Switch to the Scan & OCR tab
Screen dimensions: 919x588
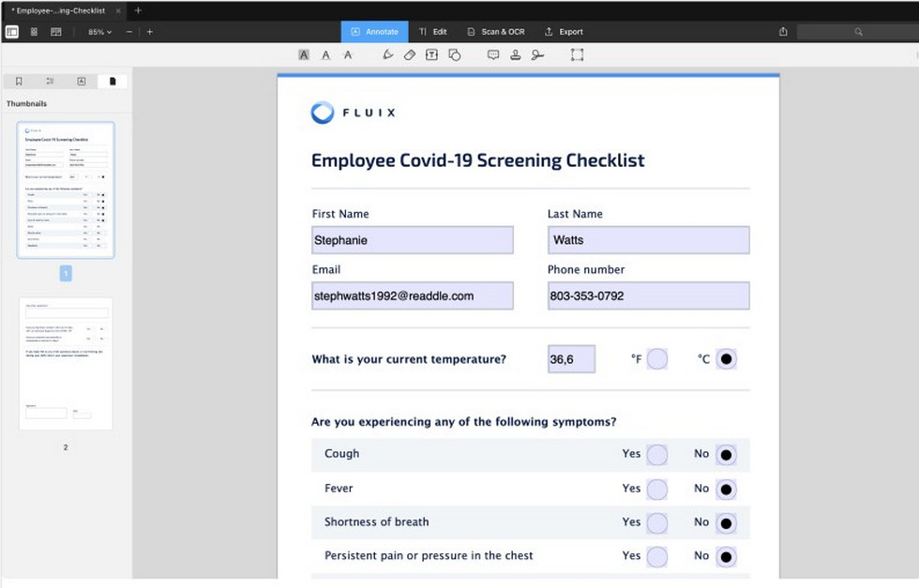(495, 32)
